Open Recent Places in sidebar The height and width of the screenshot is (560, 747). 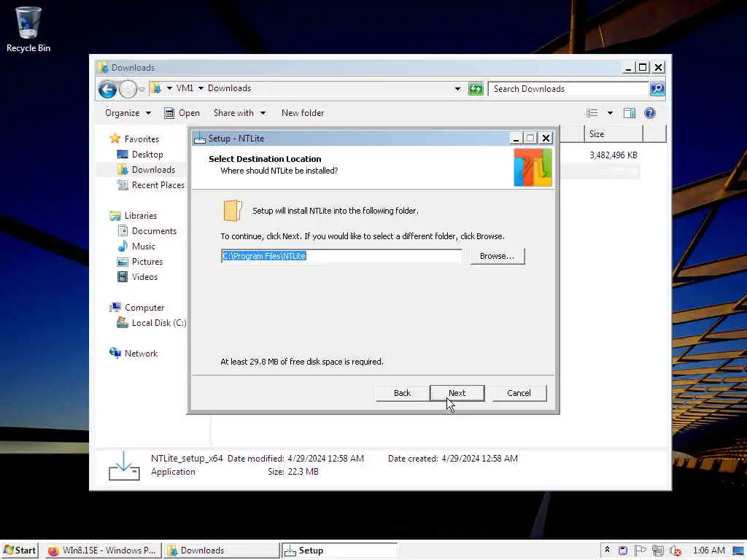pos(150,184)
